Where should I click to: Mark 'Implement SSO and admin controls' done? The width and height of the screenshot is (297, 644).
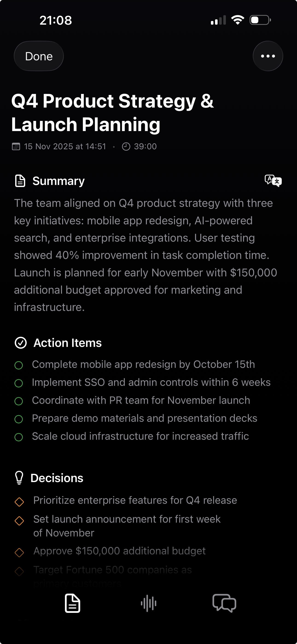click(19, 383)
